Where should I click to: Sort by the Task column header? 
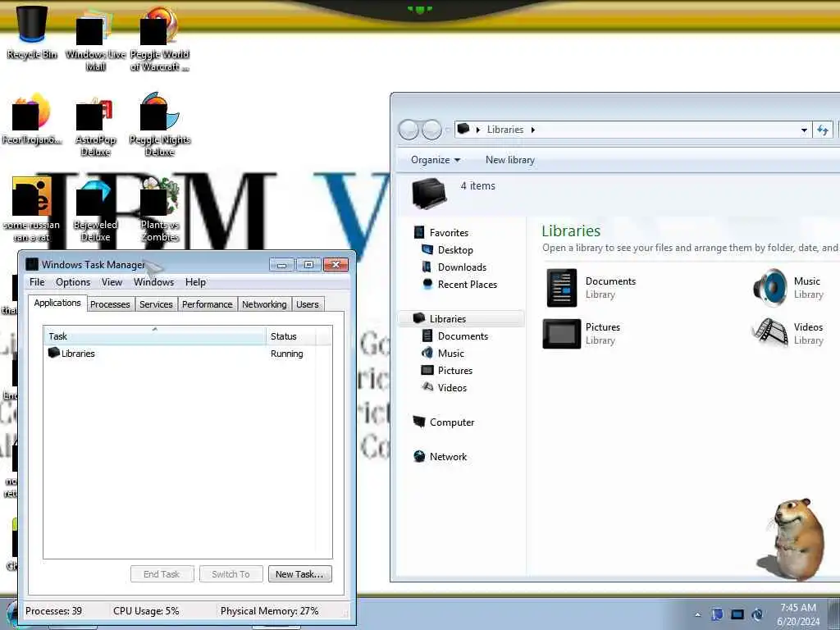[x=155, y=336]
